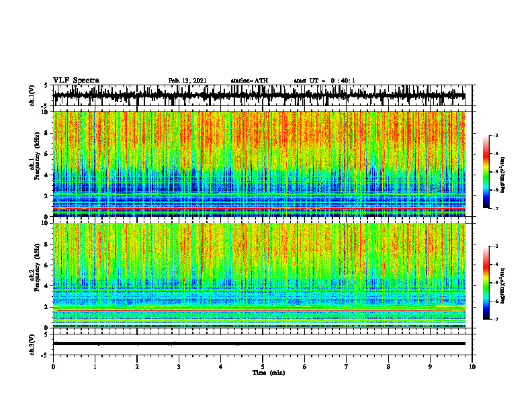Click the '5' minute tick label on the time axis
This screenshot has height=411, width=532.
tap(263, 367)
